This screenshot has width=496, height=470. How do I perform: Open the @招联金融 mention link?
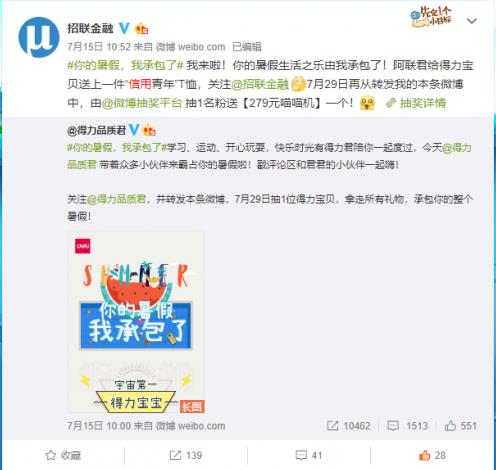click(260, 84)
